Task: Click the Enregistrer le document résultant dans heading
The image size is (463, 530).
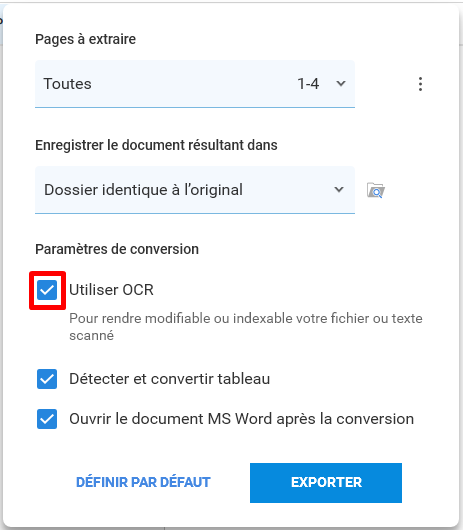Action: point(156,145)
